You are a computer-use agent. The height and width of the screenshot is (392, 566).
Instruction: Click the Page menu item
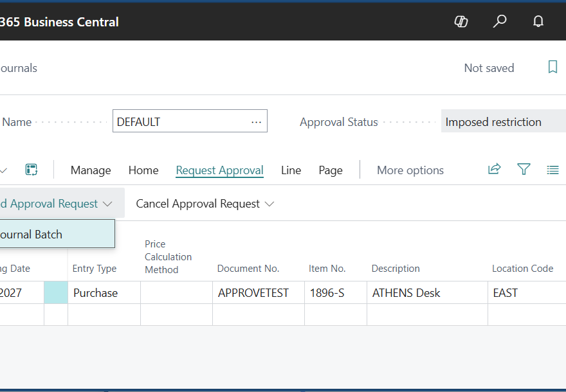tap(331, 170)
